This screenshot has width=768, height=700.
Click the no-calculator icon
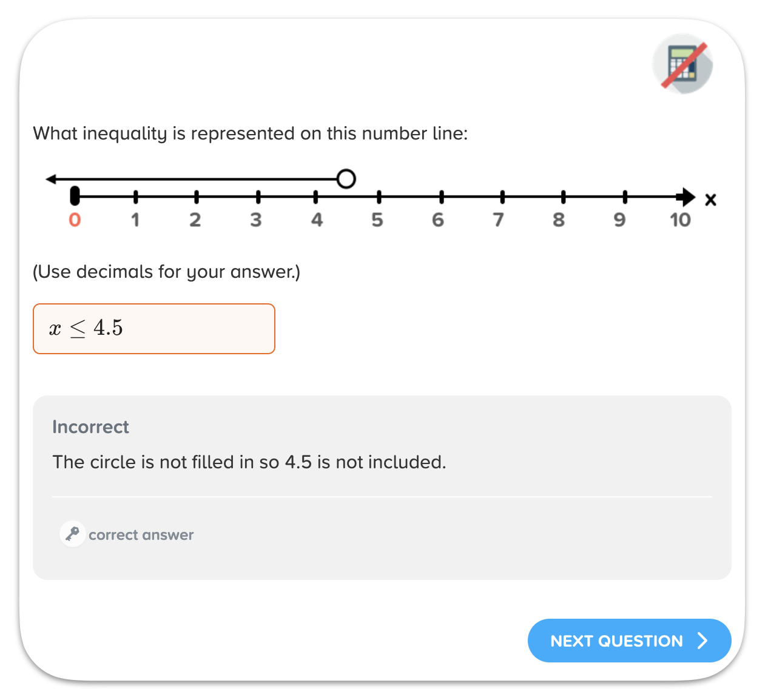coord(682,64)
